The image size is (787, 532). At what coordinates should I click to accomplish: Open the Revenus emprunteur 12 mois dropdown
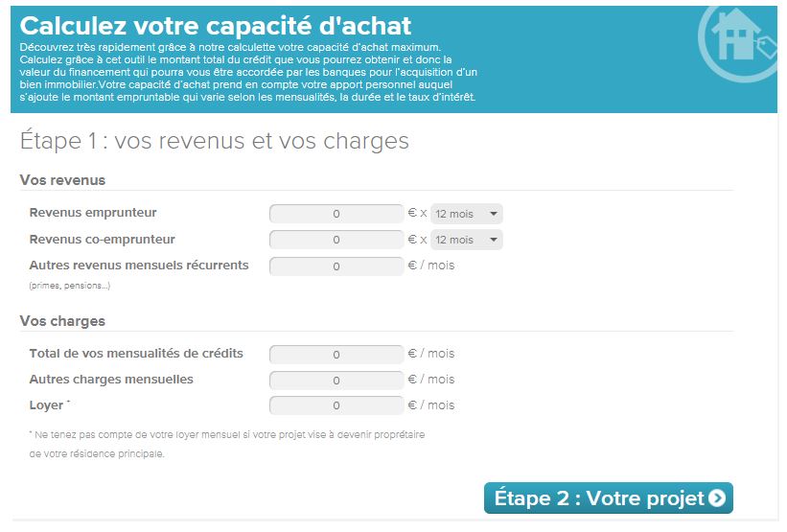pos(467,214)
